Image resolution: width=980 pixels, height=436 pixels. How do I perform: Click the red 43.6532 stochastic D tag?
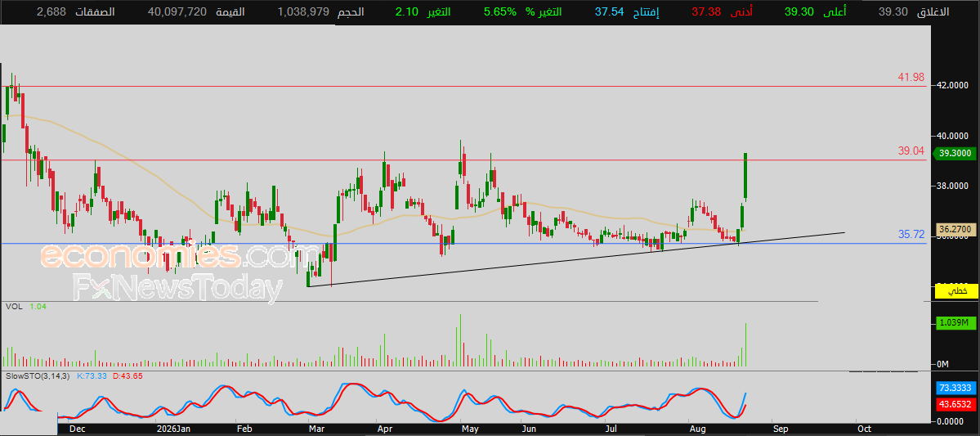click(x=955, y=405)
